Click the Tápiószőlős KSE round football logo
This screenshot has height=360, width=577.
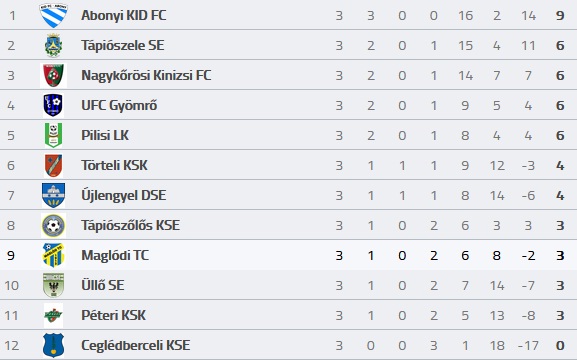[53, 225]
